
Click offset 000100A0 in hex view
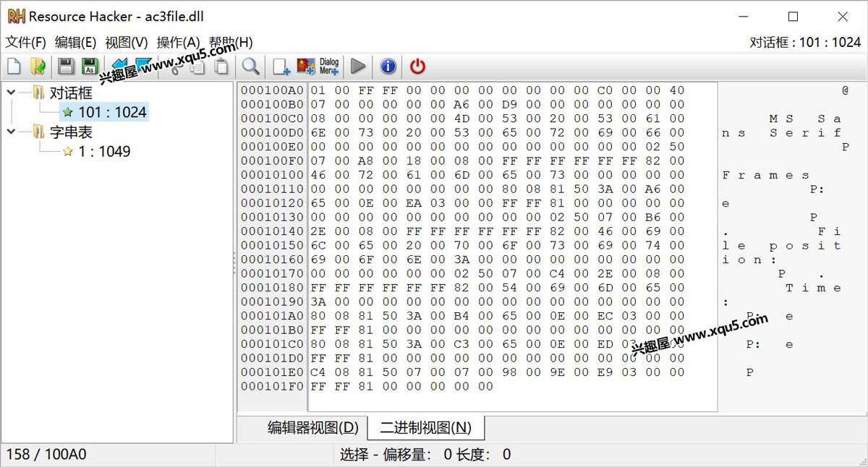click(x=273, y=90)
